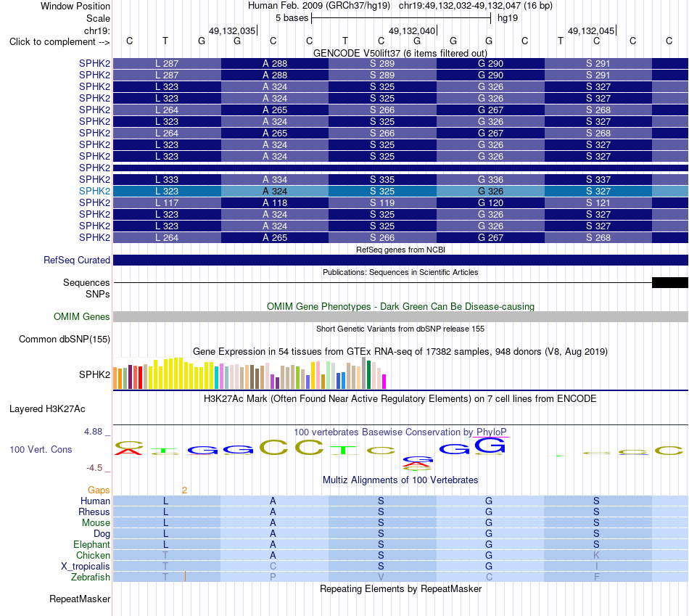Click the black block in Sequences track
Screen dimensions: 689x616
point(670,283)
